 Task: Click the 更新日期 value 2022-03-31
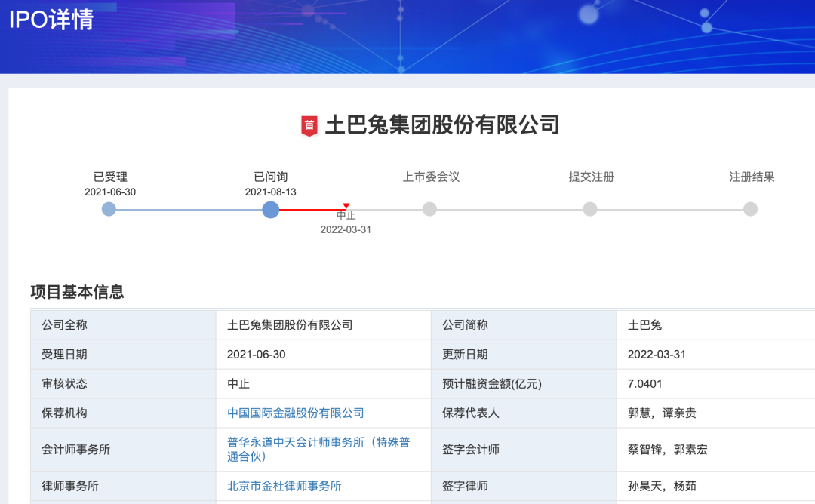(x=657, y=355)
